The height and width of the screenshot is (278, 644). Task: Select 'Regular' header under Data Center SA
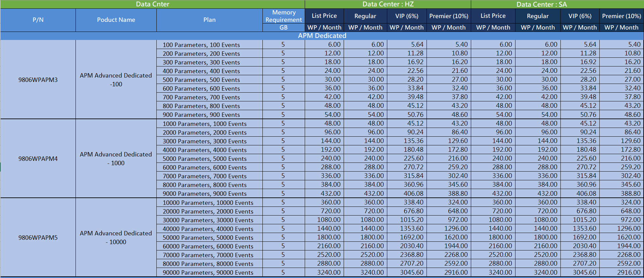(x=538, y=16)
